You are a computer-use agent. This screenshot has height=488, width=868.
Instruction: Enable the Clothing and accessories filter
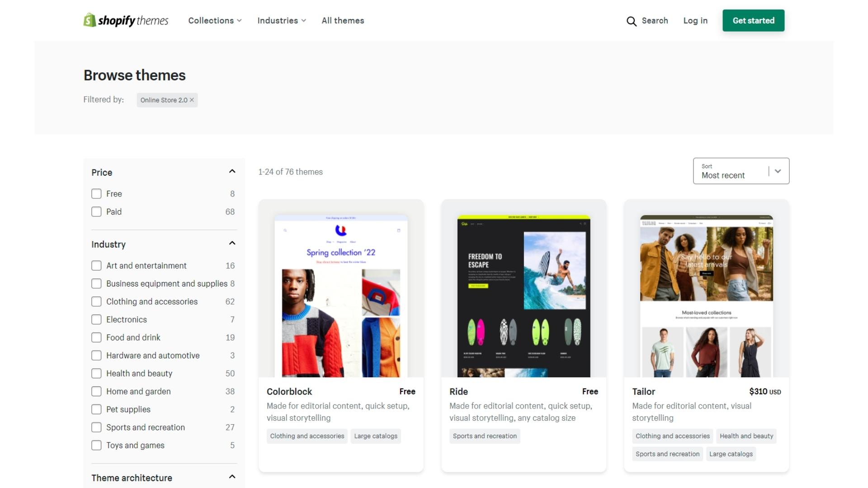click(96, 301)
